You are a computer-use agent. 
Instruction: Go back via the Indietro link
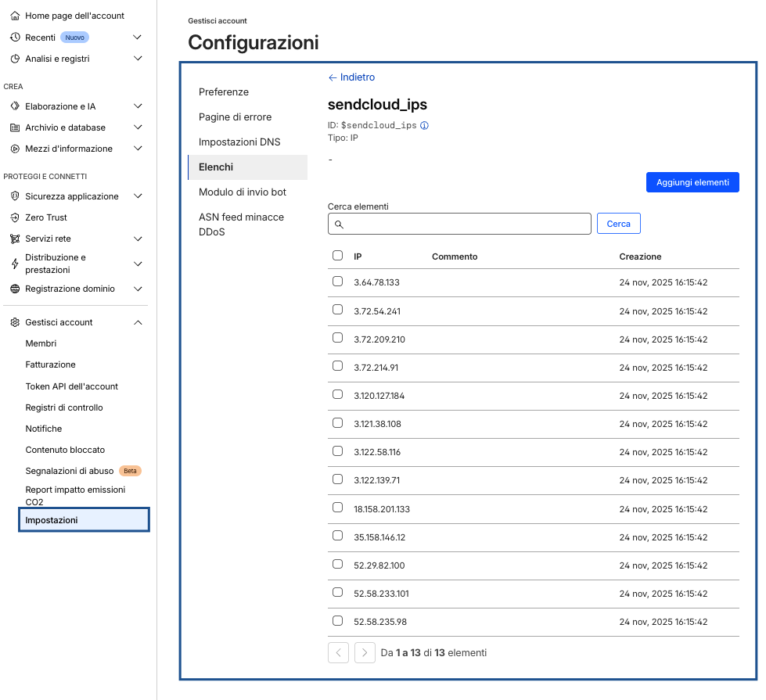pos(352,77)
